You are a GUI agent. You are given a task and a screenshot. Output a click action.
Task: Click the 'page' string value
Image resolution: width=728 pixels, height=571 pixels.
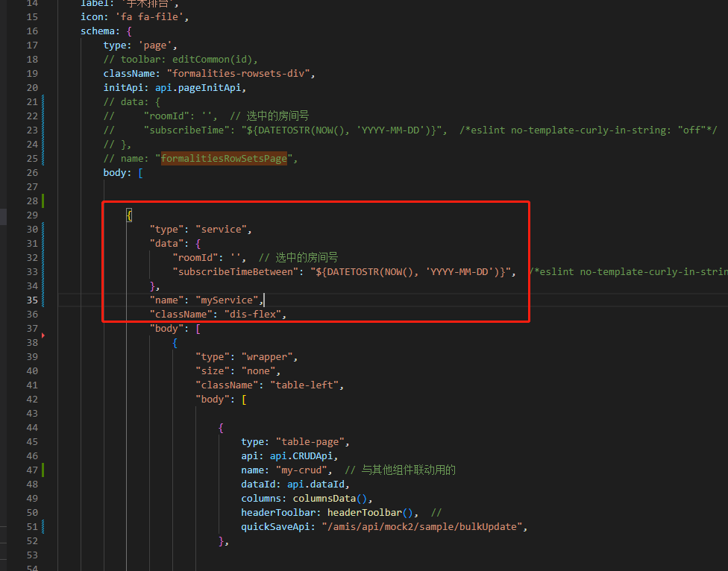155,45
